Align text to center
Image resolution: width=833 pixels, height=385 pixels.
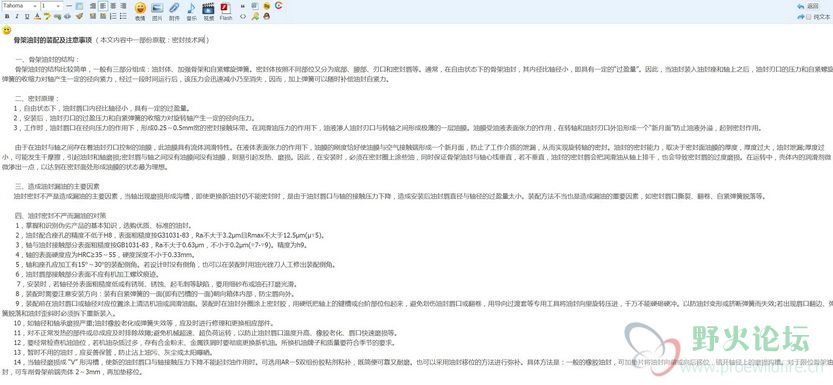coord(113,6)
